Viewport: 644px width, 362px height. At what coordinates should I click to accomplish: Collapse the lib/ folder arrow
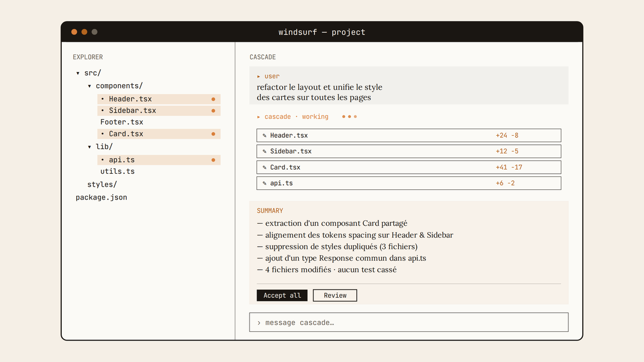click(90, 147)
